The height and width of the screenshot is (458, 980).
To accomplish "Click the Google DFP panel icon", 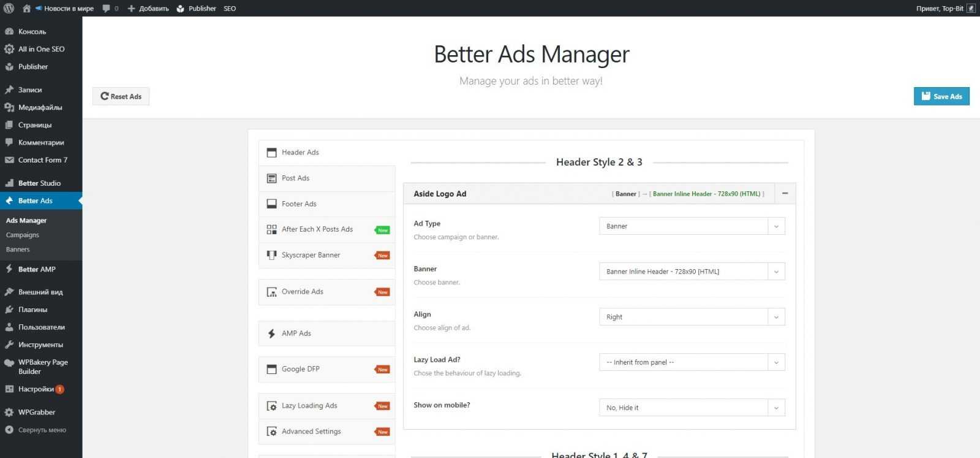I will coord(271,369).
